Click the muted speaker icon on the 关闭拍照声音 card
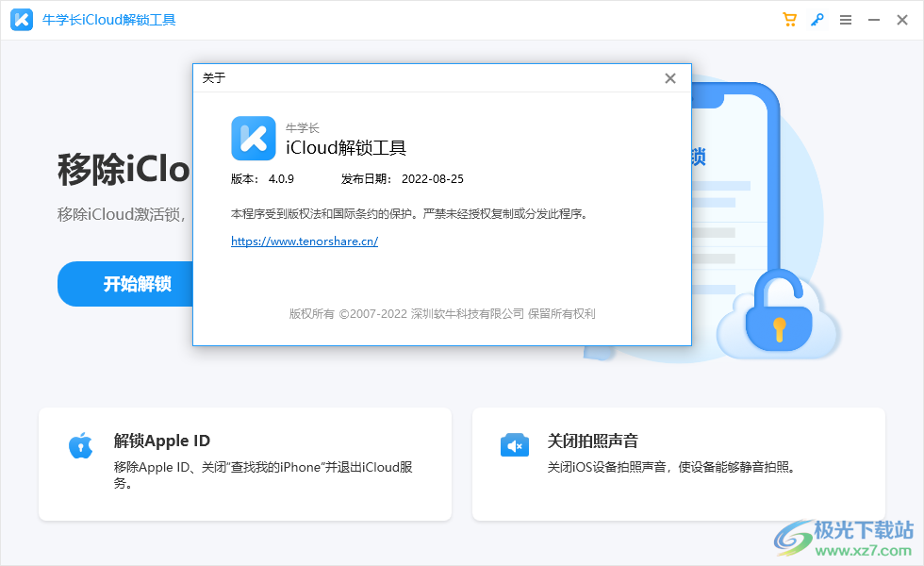 (x=514, y=443)
